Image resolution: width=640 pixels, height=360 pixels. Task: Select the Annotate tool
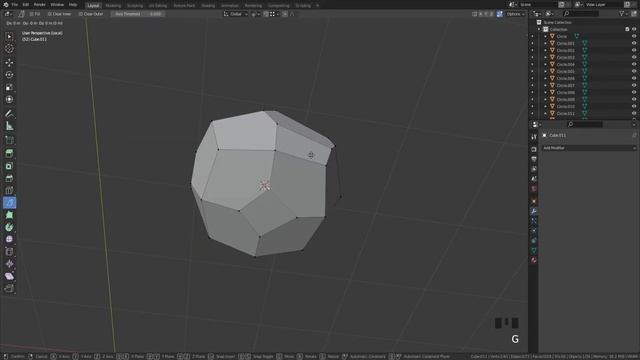tap(9, 114)
